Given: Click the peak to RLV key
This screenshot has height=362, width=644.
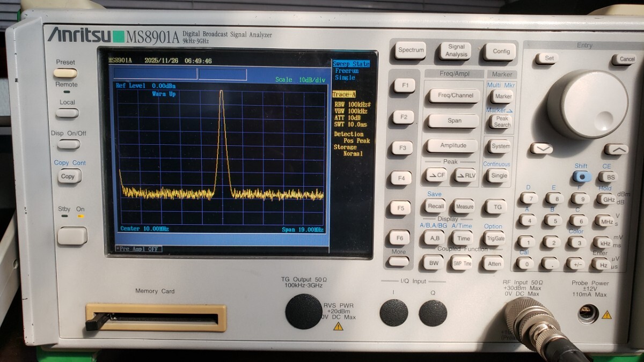Looking at the screenshot, I should click(x=465, y=175).
